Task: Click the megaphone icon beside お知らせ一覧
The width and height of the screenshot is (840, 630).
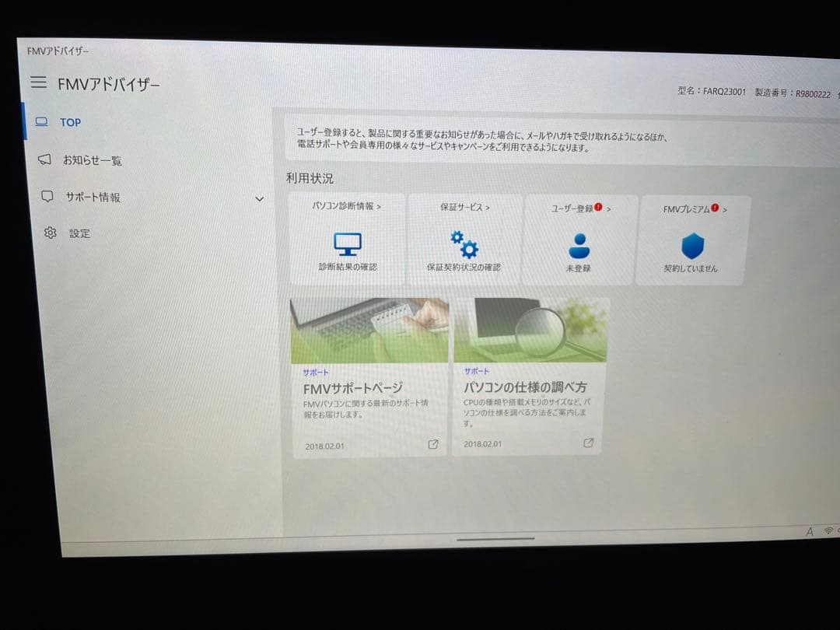Action: click(x=47, y=160)
